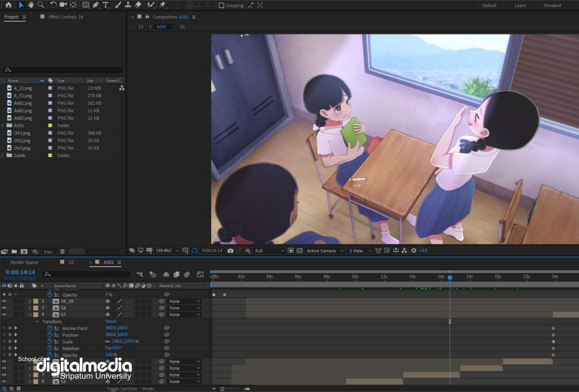The image size is (579, 392).
Task: Take a snapshot with the camera icon
Action: click(x=231, y=251)
